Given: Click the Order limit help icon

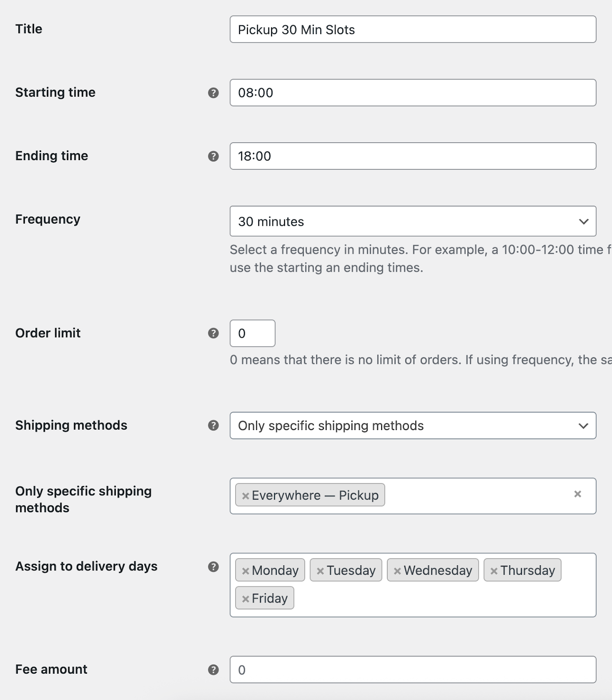Looking at the screenshot, I should coord(213,333).
